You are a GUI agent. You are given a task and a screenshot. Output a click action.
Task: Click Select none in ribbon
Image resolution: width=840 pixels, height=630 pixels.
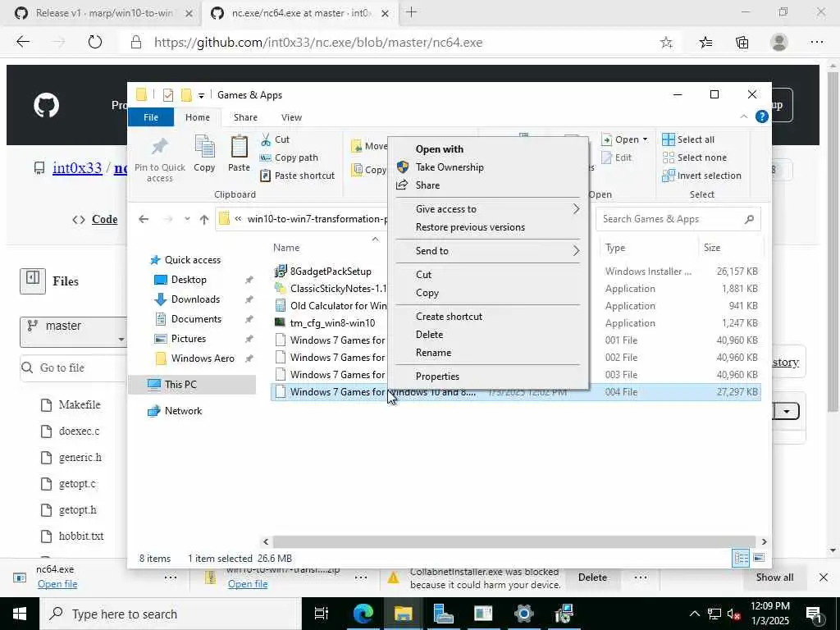pos(695,157)
